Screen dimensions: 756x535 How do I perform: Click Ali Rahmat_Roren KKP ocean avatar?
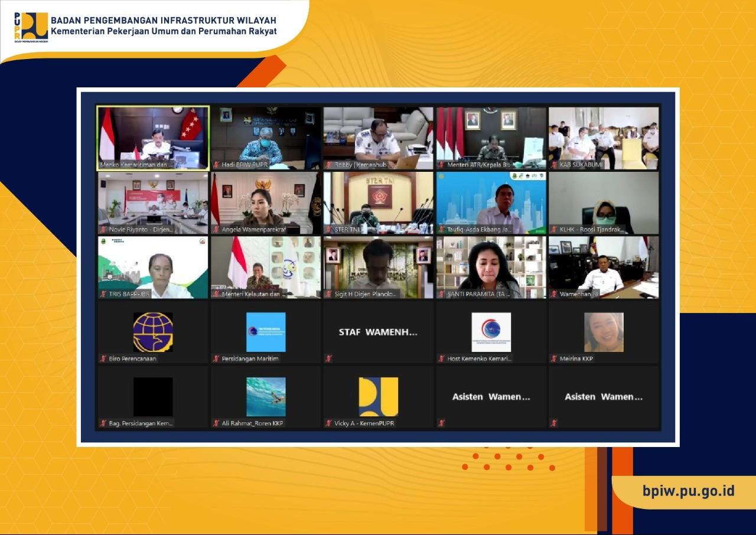266,397
